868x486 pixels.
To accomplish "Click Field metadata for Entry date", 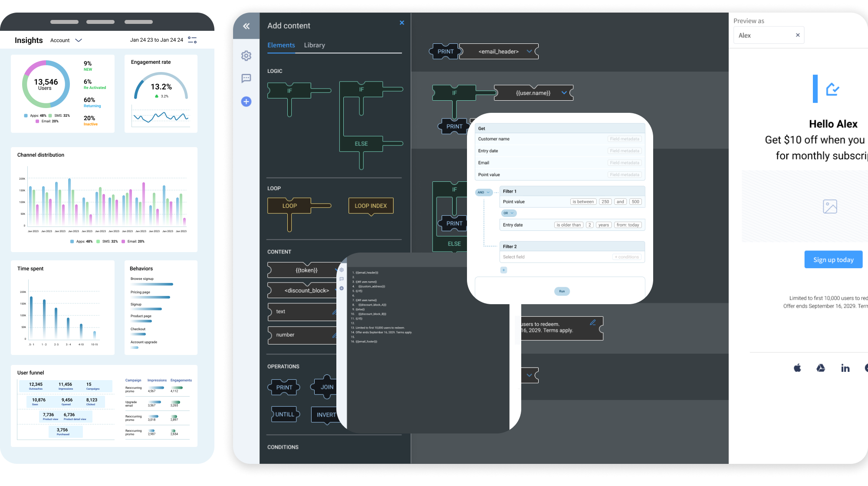I will tap(624, 151).
